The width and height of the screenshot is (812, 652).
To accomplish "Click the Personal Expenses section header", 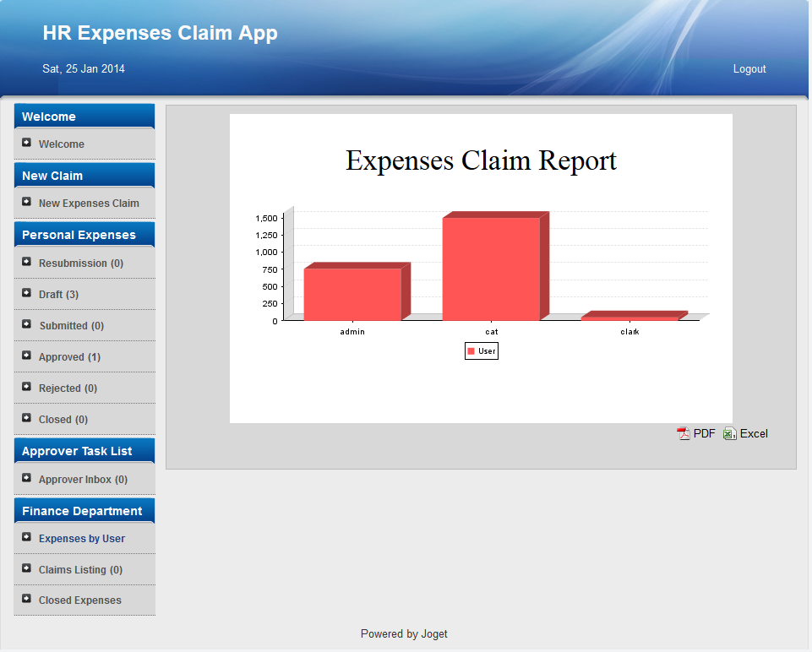I will pos(84,235).
